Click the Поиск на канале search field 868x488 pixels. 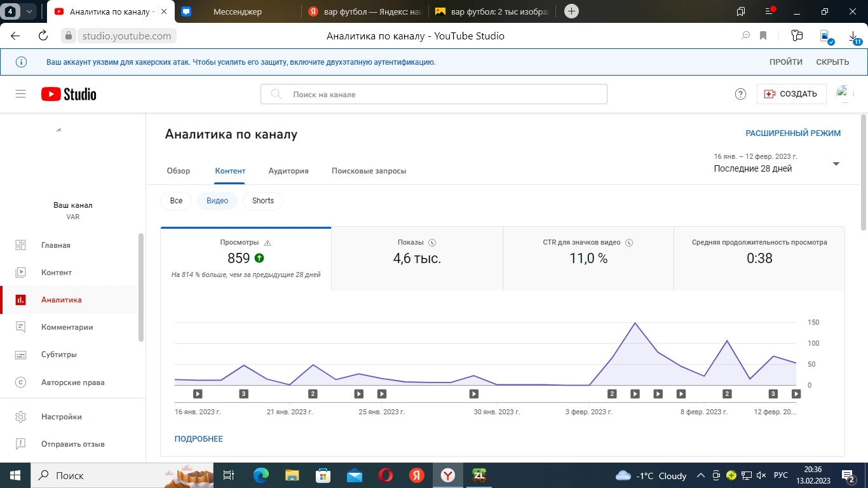[433, 94]
